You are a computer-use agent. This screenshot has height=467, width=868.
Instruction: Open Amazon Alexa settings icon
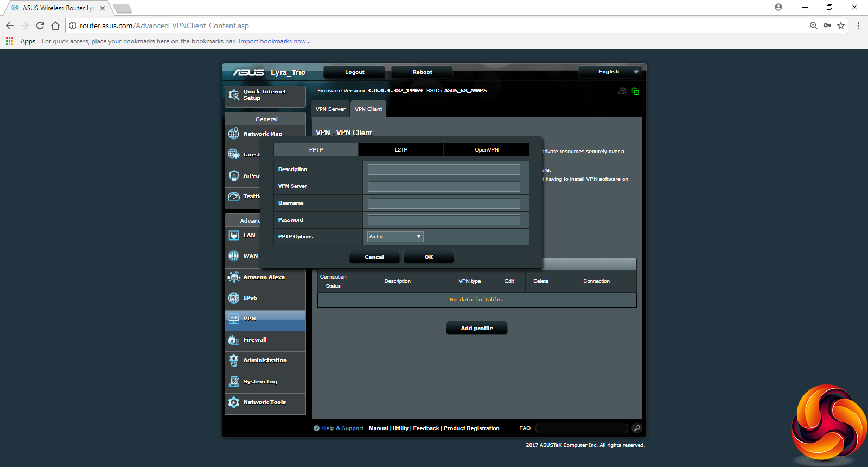point(234,277)
